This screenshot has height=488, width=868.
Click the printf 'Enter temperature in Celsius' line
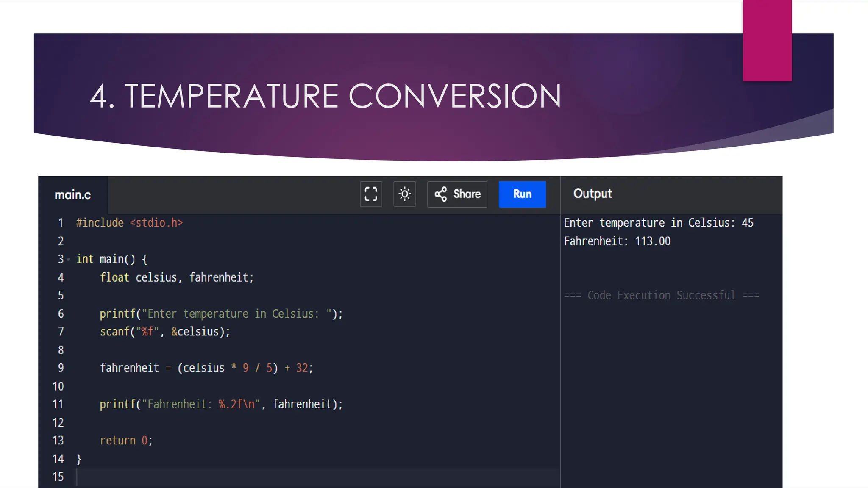point(221,314)
